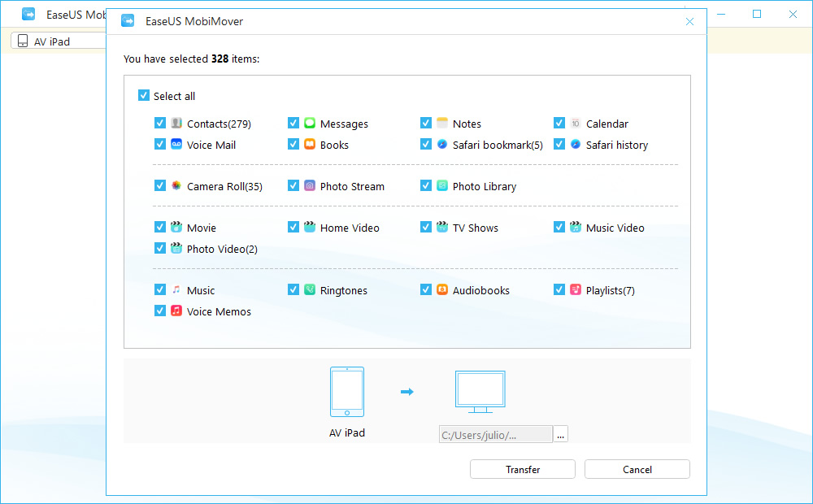This screenshot has width=813, height=504.
Task: Uncheck the Voice Memos checkbox
Action: pos(160,311)
